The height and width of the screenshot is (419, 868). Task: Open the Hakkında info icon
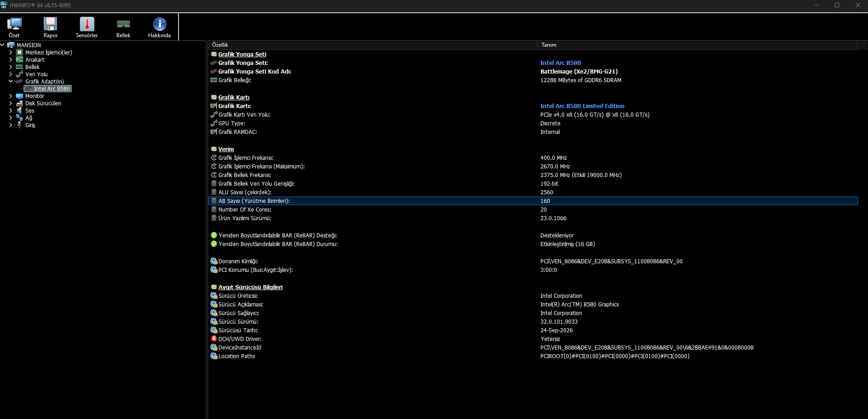point(159,27)
